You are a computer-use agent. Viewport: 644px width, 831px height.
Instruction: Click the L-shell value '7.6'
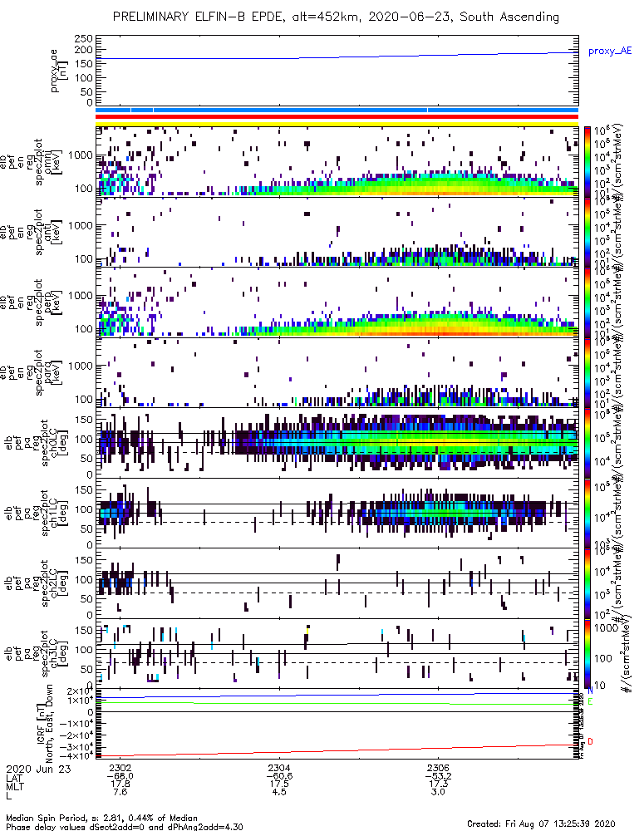click(x=120, y=792)
